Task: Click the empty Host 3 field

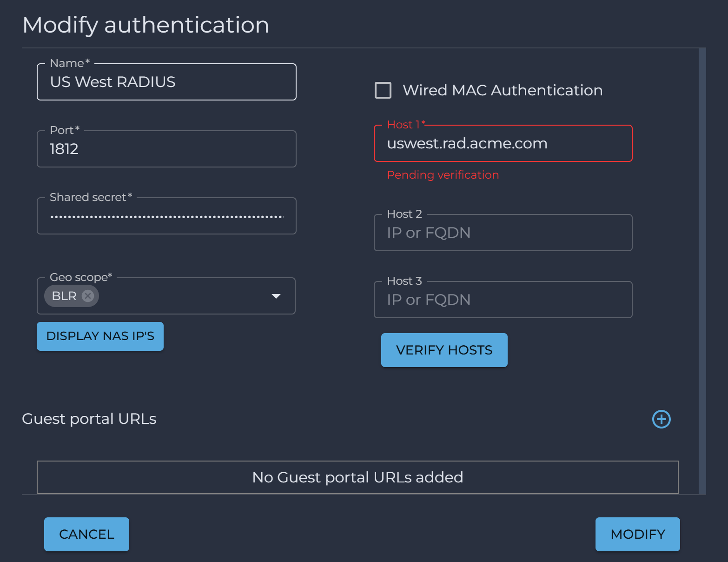Action: 503,300
